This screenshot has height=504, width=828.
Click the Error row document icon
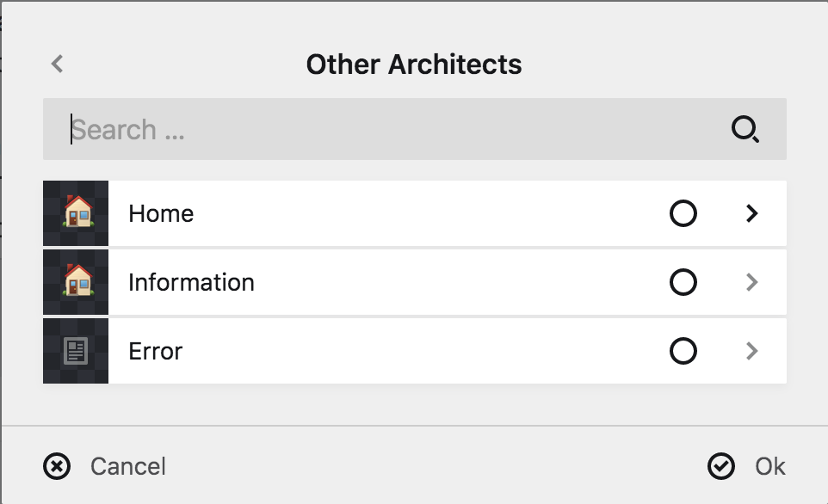point(77,351)
